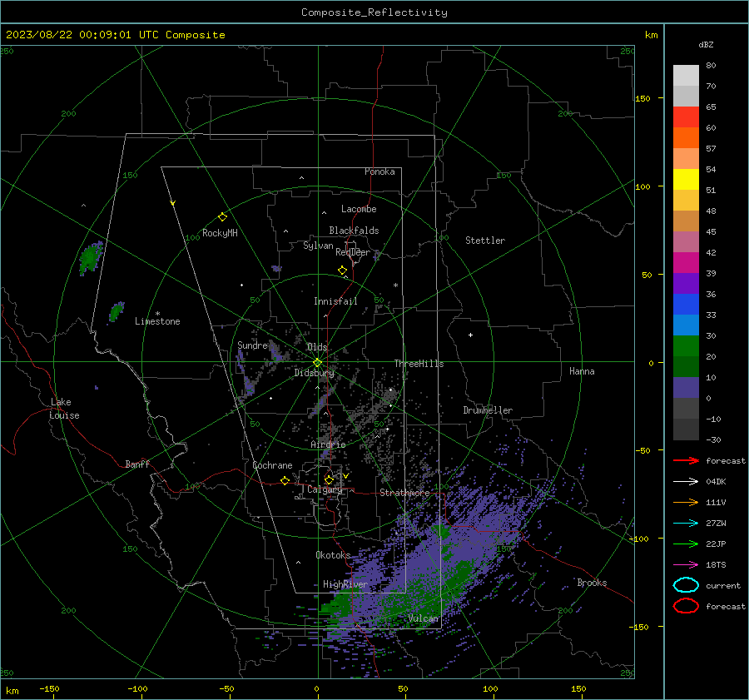The height and width of the screenshot is (700, 749).
Task: Click the Hanna label
Action: click(582, 371)
